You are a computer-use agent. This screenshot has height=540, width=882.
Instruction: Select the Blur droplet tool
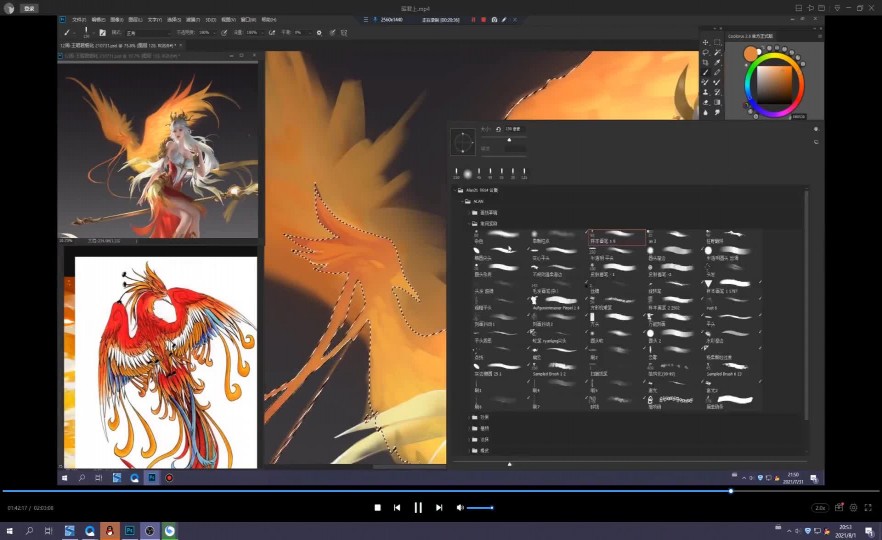click(705, 112)
